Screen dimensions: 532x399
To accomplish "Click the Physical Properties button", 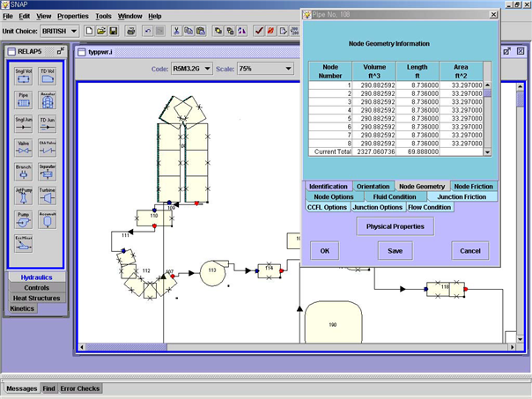I will pyautogui.click(x=395, y=226).
